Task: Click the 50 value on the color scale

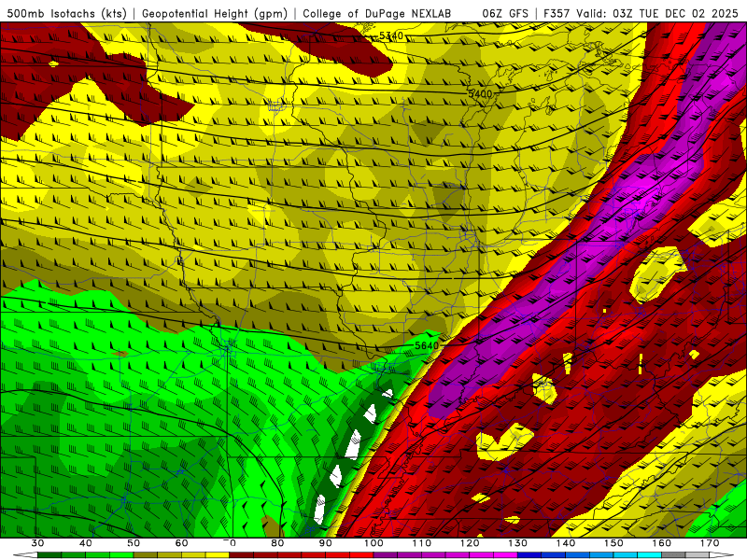Action: (x=134, y=543)
